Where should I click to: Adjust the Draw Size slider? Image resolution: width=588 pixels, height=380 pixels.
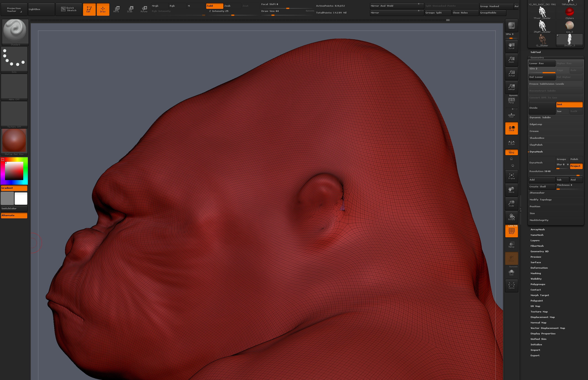(x=287, y=13)
